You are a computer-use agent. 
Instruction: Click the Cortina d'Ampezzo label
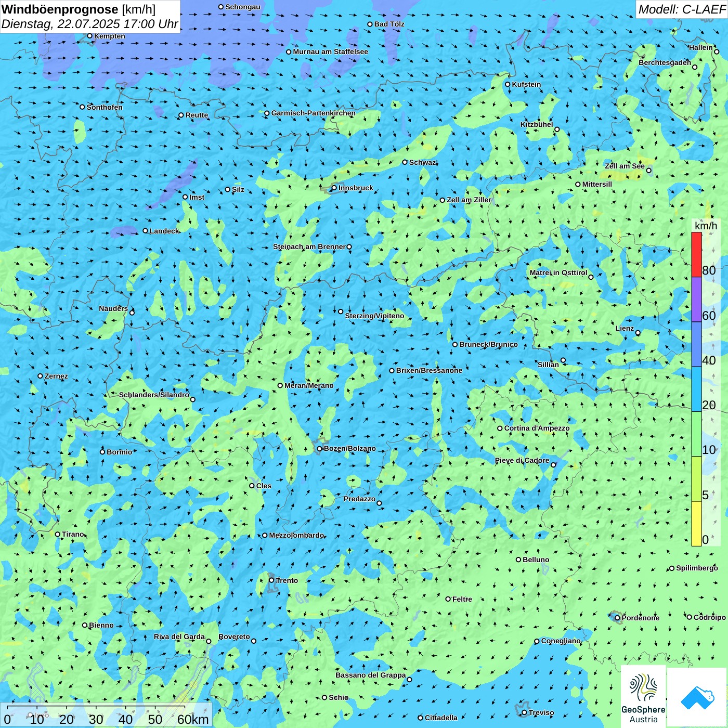tap(537, 428)
